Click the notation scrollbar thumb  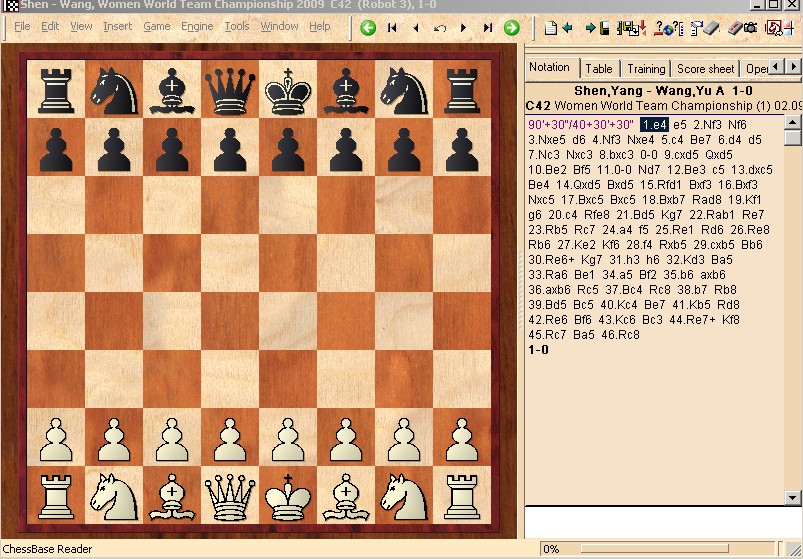pyautogui.click(x=792, y=137)
